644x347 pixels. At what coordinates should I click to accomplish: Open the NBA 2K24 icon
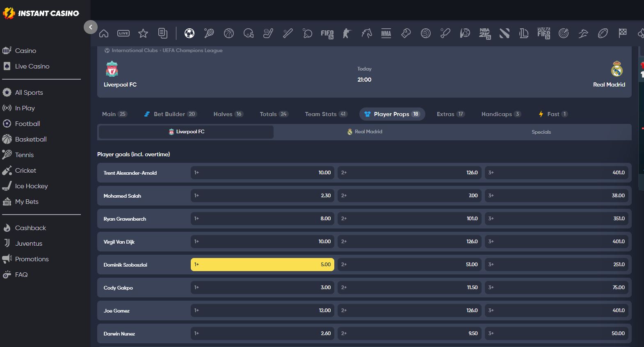[x=485, y=34]
